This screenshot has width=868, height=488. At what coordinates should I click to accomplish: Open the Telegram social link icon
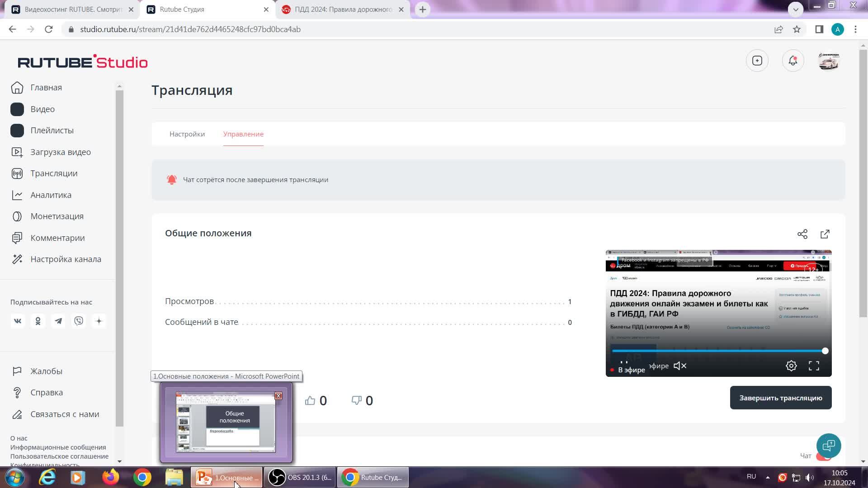pyautogui.click(x=58, y=321)
